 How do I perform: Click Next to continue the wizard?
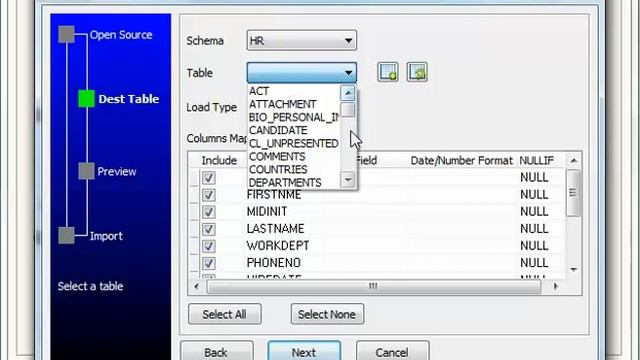304,351
